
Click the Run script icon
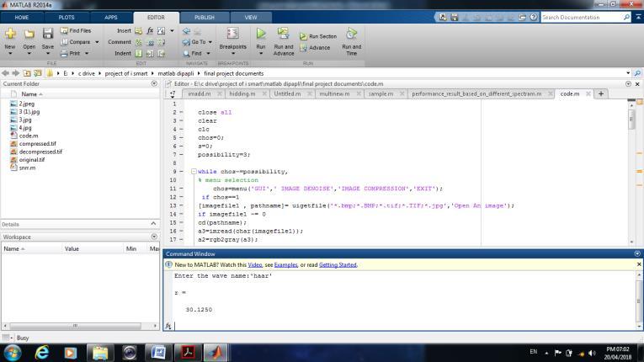[261, 35]
